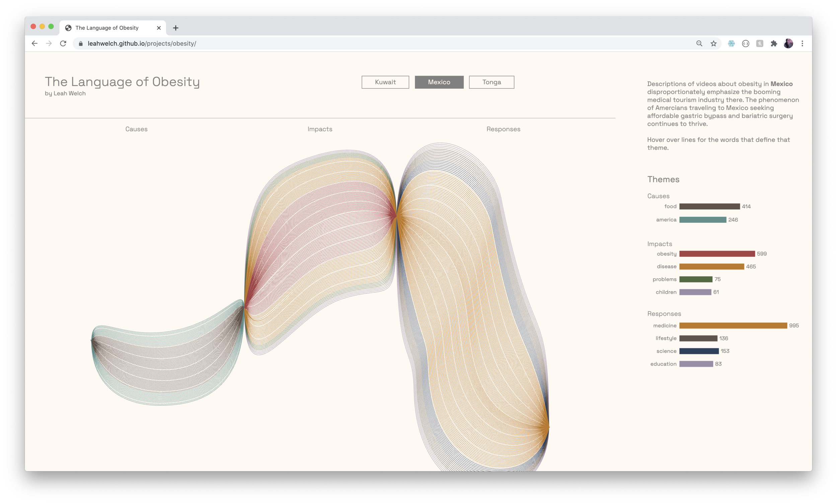This screenshot has width=837, height=504.
Task: Click the food brown theme bar
Action: click(x=709, y=206)
